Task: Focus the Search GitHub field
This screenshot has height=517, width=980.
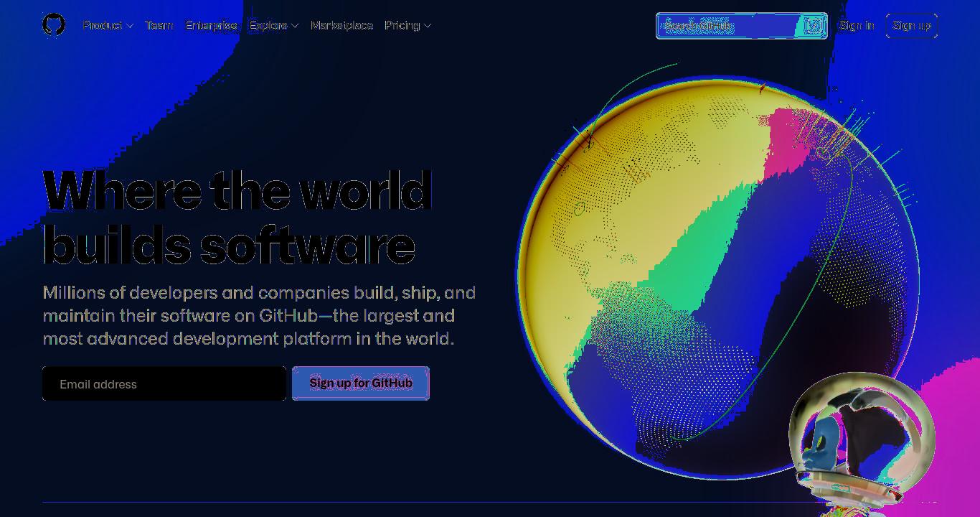Action: [x=742, y=26]
